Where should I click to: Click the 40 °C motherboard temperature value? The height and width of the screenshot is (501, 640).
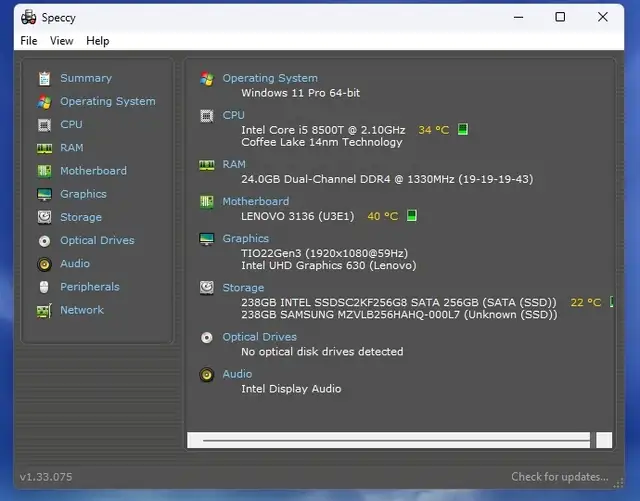[x=382, y=216]
